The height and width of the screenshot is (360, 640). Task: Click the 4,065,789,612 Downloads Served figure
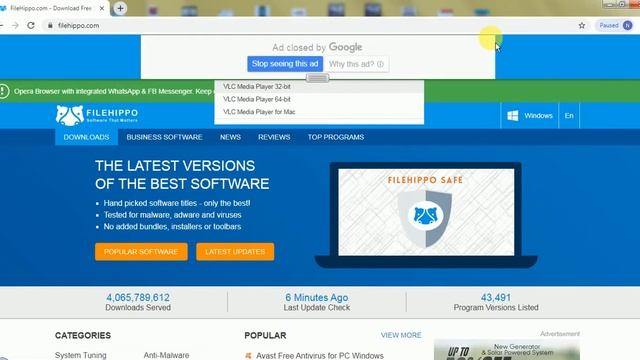tap(138, 298)
